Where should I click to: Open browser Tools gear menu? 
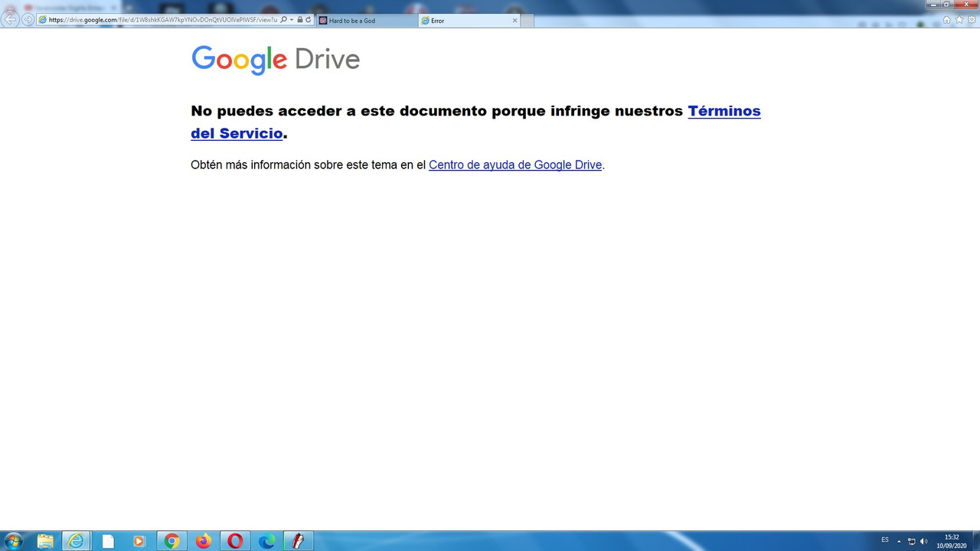coord(972,20)
